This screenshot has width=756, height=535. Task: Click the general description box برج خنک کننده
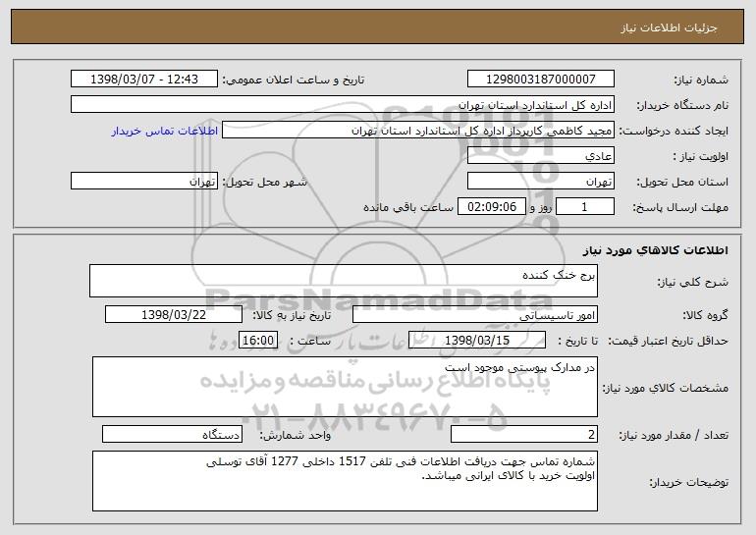[x=344, y=281]
